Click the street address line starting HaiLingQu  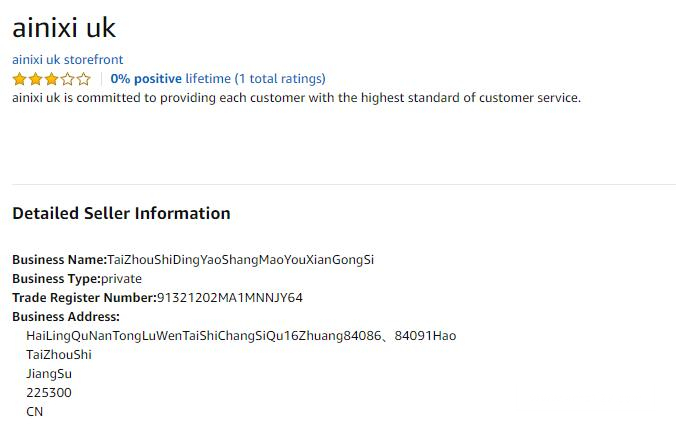coord(240,336)
